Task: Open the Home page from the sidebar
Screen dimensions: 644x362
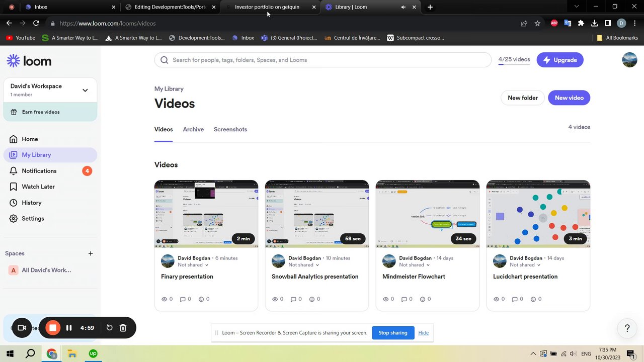Action: 30,139
